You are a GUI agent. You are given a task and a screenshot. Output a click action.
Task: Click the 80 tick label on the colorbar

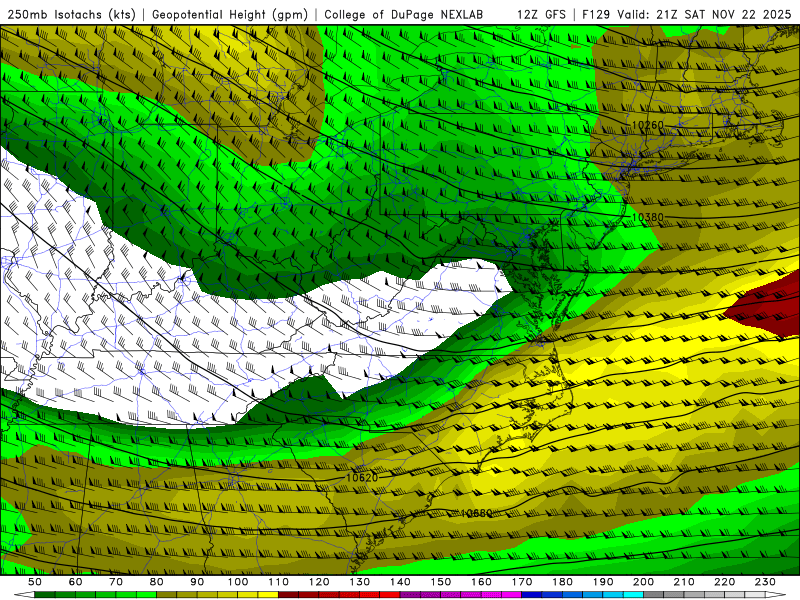click(x=157, y=582)
